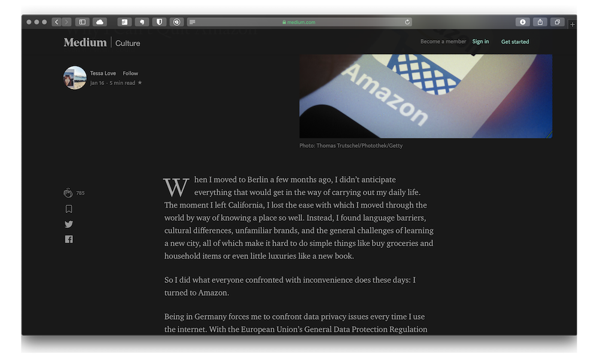This screenshot has width=599, height=364.
Task: Click the note extension icon in toolbar
Action: [124, 22]
